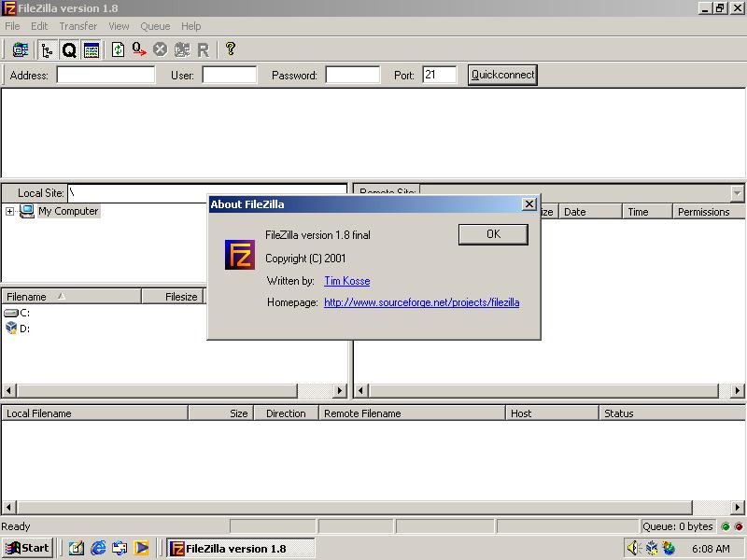Launch Internet Explorer from quick launch
The image size is (747, 560).
point(98,548)
